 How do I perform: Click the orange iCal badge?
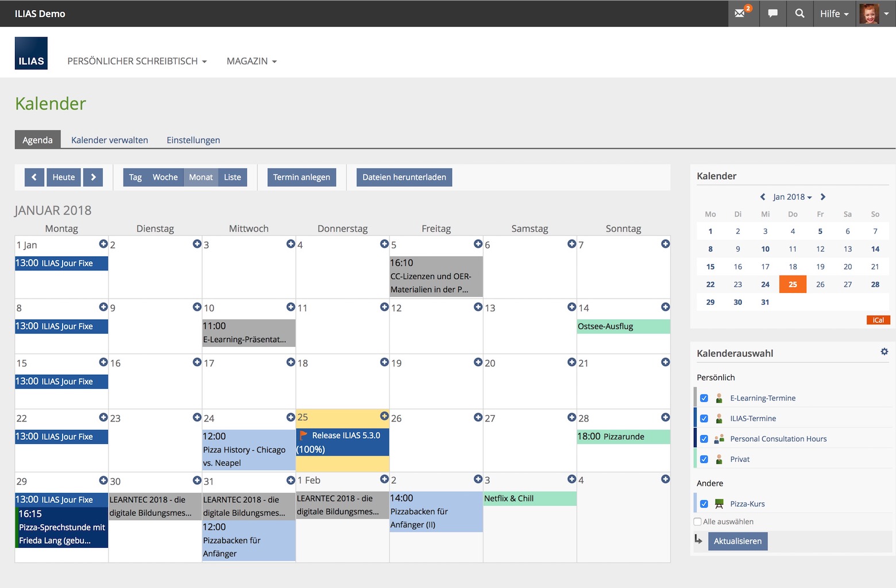coord(878,320)
